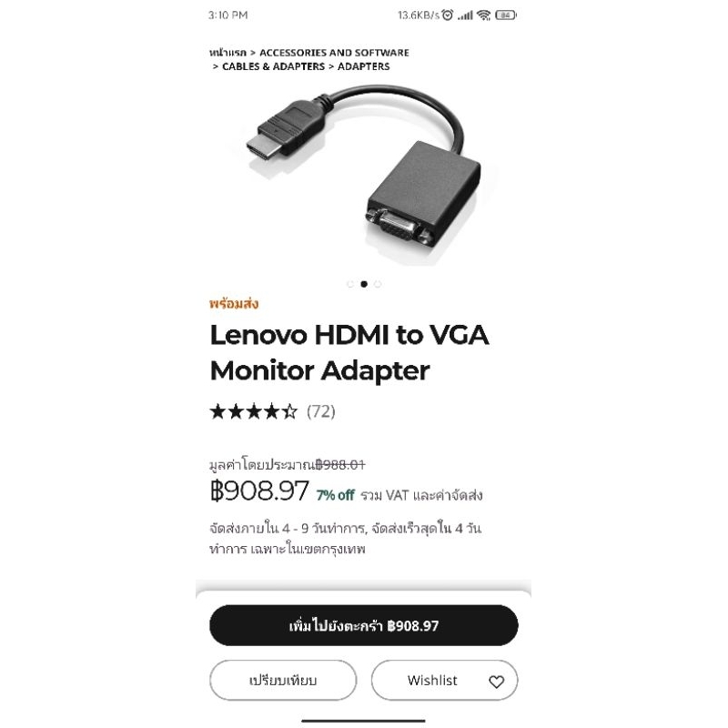
Task: Add to cart for ฿908.97
Action: [x=363, y=625]
